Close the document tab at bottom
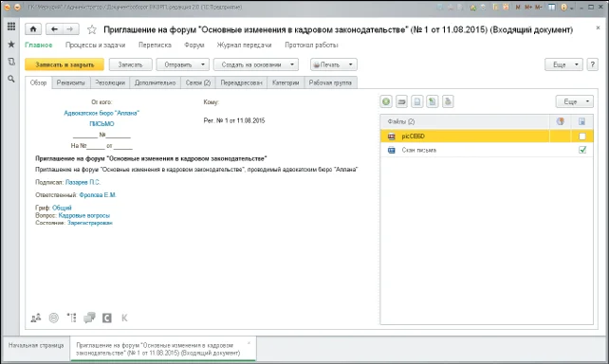 coord(249,343)
